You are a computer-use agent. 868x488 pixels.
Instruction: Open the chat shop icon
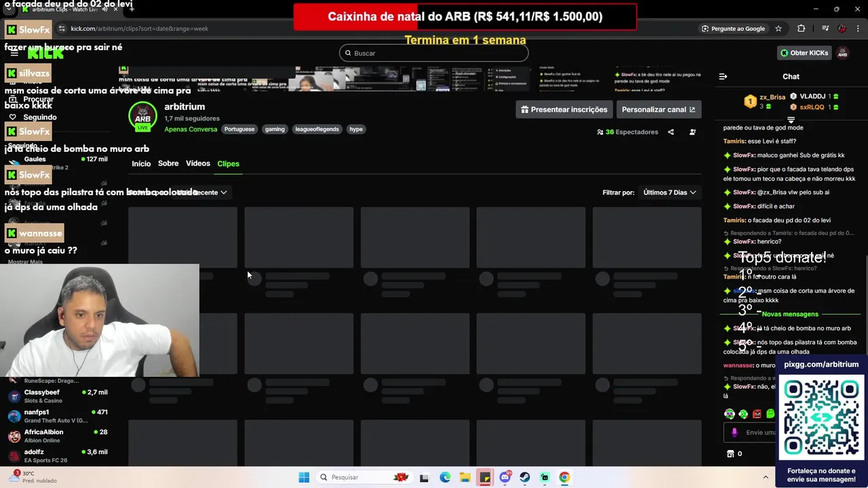coord(730,453)
